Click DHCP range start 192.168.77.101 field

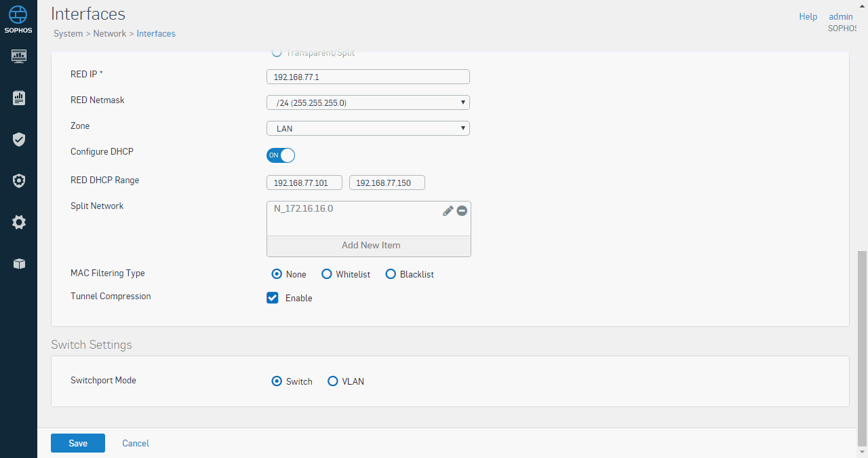[x=304, y=183]
